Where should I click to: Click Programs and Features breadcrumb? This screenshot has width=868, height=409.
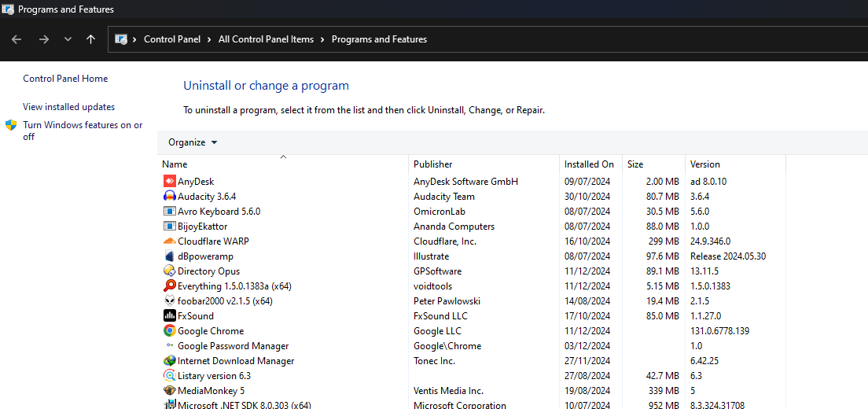click(379, 39)
